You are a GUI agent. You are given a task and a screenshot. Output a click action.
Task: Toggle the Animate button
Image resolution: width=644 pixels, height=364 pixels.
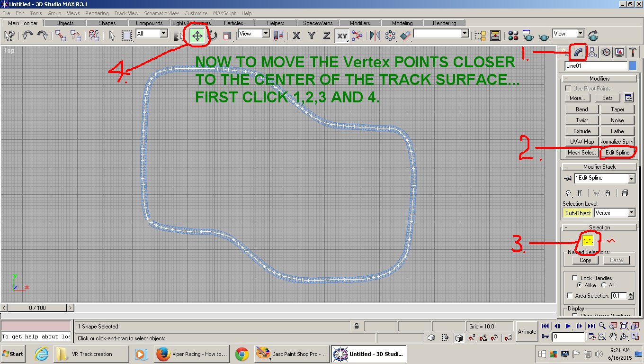tap(527, 332)
